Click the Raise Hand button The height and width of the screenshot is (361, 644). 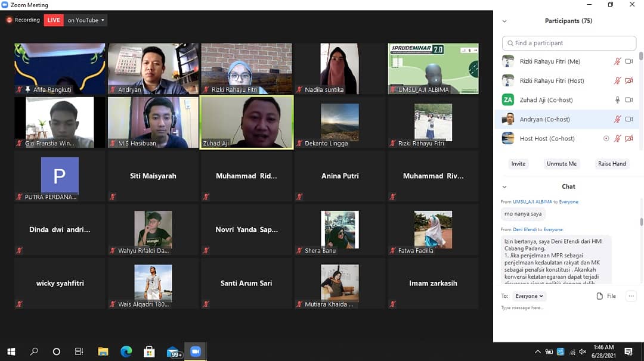tap(612, 164)
